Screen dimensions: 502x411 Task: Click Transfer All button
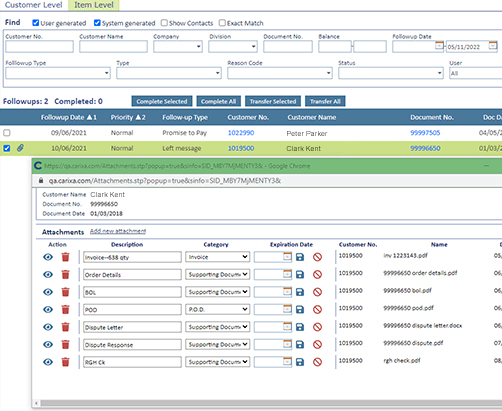coord(325,101)
